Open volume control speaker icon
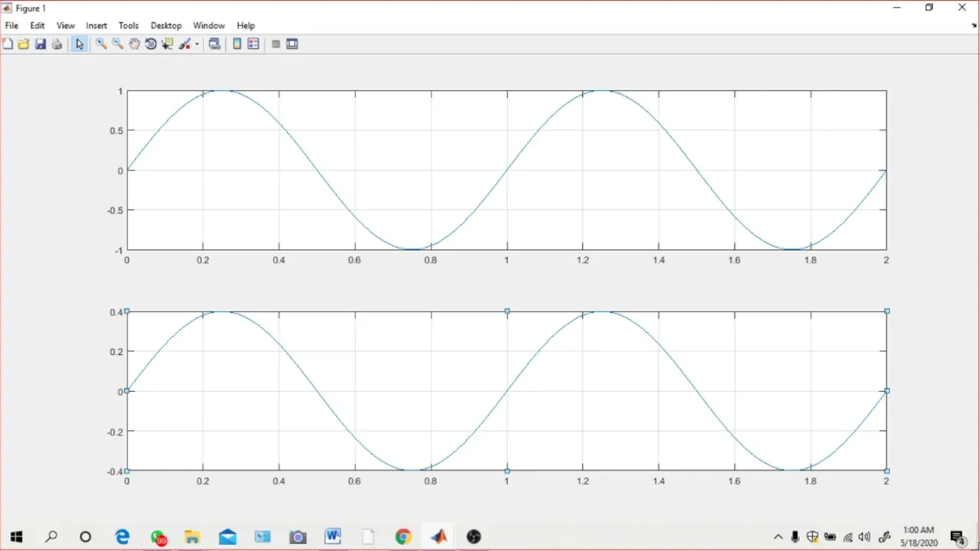This screenshot has height=551, width=980. click(865, 537)
